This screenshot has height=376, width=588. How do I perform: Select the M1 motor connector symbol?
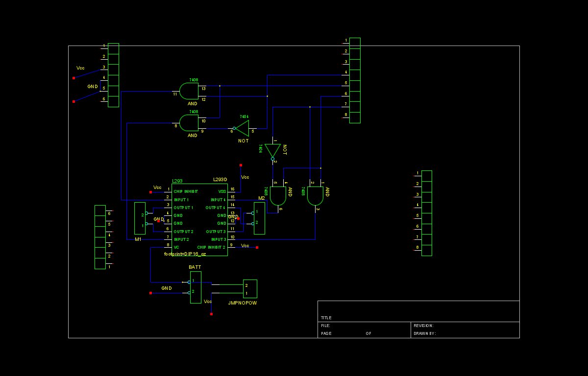[140, 218]
